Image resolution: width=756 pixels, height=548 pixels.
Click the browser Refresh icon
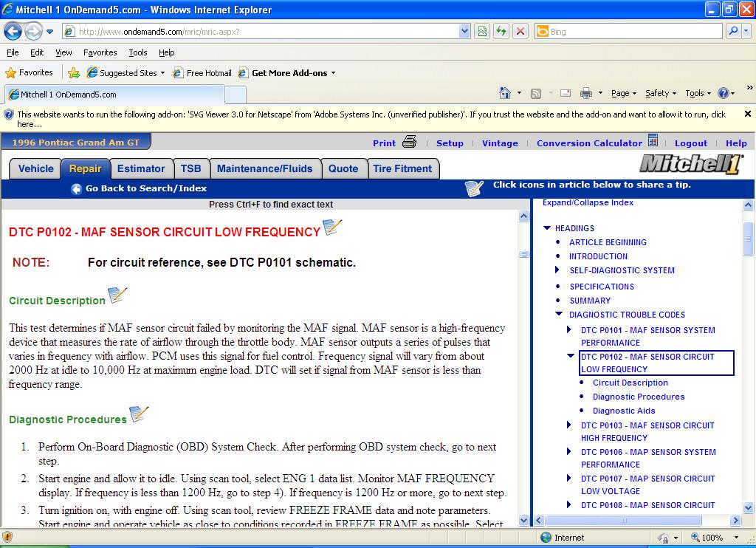[x=501, y=31]
